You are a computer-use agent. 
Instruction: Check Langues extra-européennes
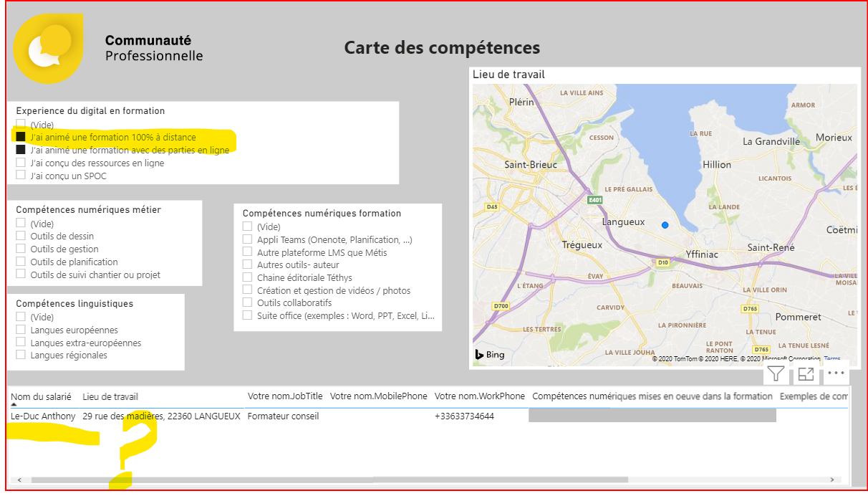point(21,343)
